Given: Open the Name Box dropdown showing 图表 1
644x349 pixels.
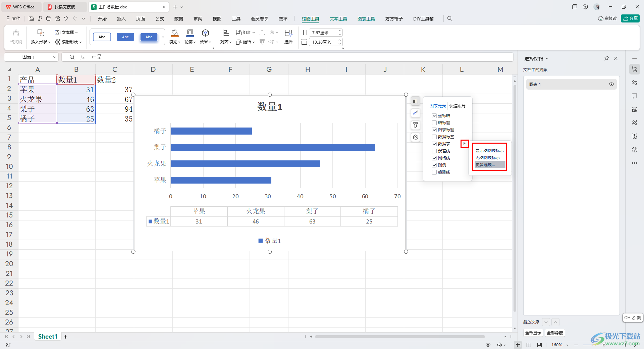Looking at the screenshot, I should click(55, 57).
